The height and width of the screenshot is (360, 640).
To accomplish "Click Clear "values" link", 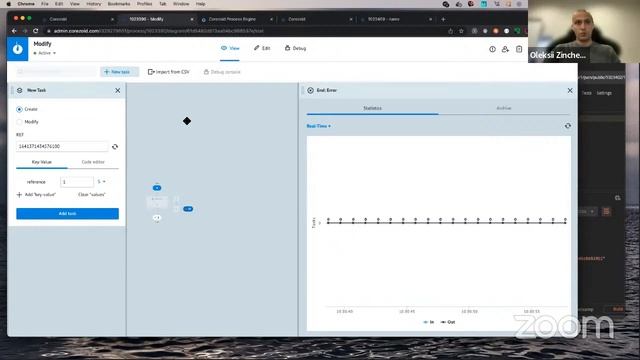I will tap(91, 195).
